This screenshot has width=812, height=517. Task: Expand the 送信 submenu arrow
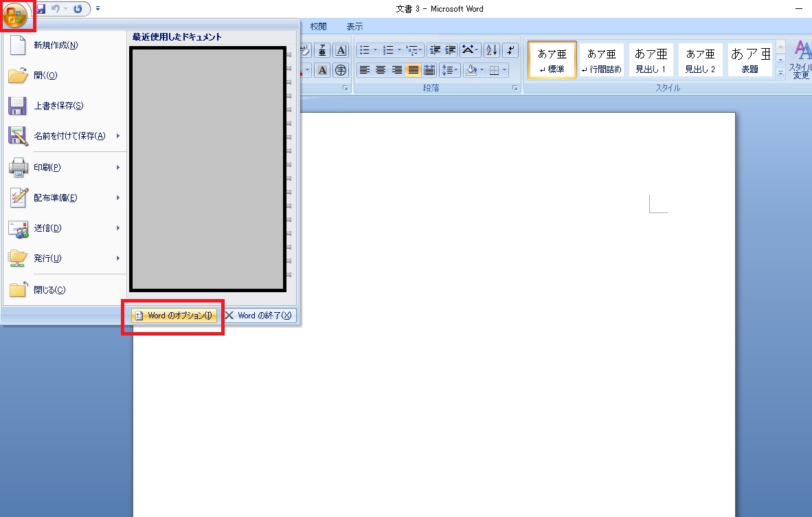coord(118,228)
